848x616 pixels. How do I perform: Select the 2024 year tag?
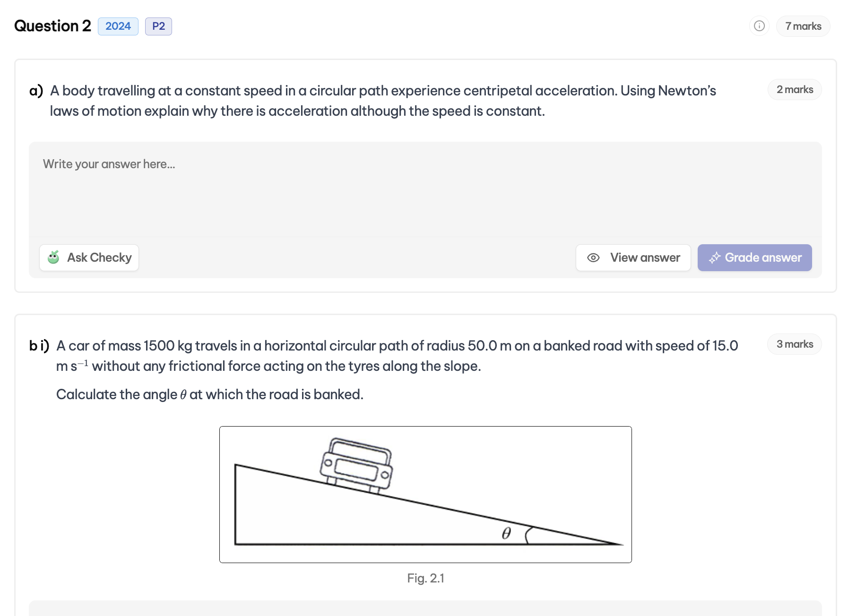pyautogui.click(x=118, y=26)
